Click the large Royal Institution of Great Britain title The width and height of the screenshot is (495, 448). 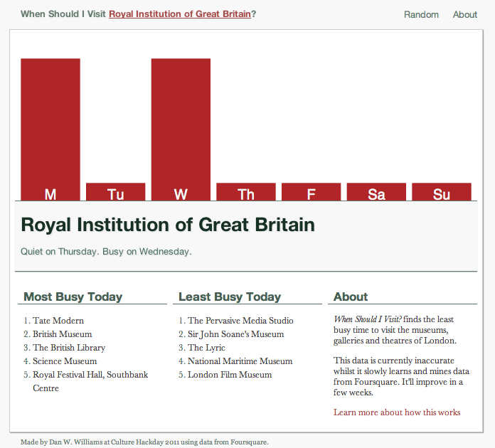tap(168, 225)
